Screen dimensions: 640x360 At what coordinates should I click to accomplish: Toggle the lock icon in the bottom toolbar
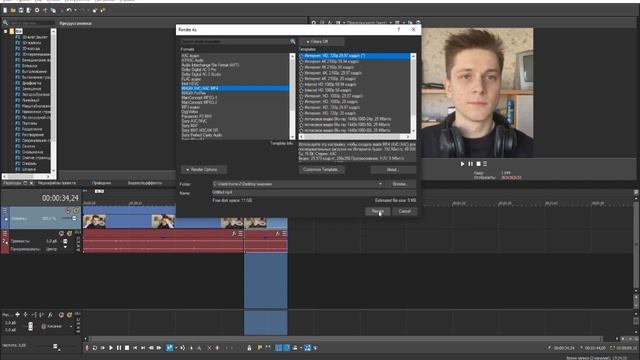pos(249,348)
